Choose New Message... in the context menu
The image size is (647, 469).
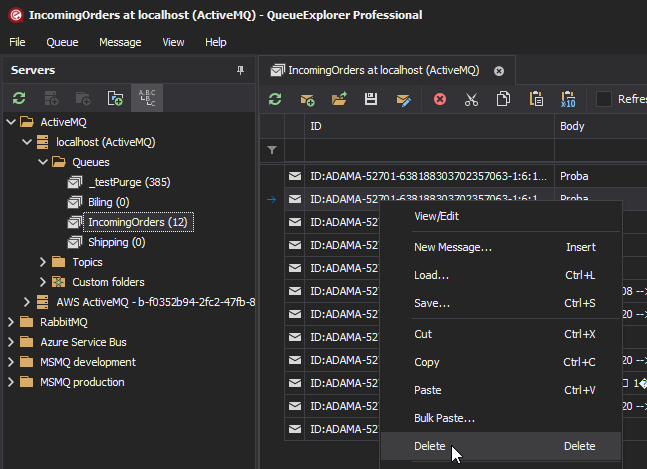(x=501, y=247)
